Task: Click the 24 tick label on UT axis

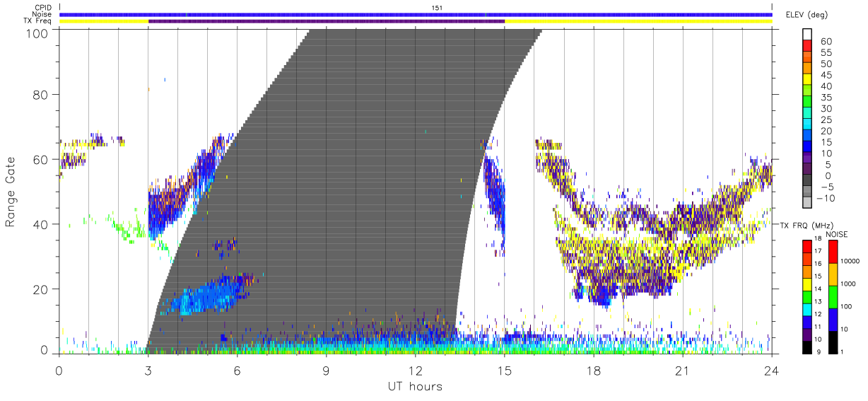Action: click(x=771, y=370)
